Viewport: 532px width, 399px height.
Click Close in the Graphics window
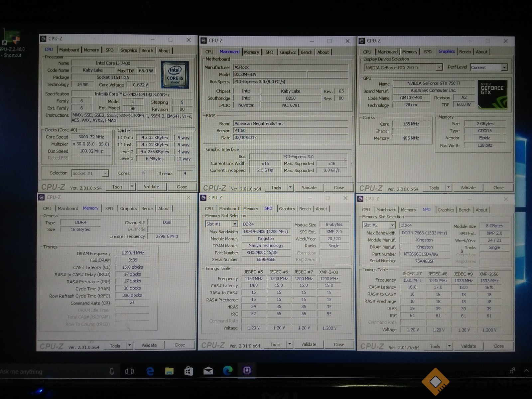(x=498, y=188)
